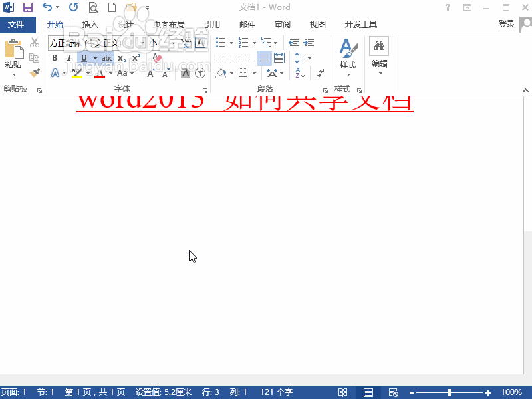The image size is (532, 399).
Task: Click the Sign in link
Action: (x=507, y=24)
